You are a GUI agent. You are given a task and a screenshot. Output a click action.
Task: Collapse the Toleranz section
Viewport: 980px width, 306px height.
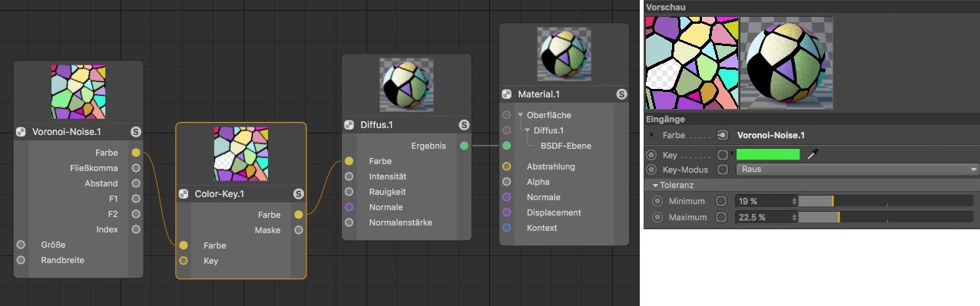click(655, 186)
